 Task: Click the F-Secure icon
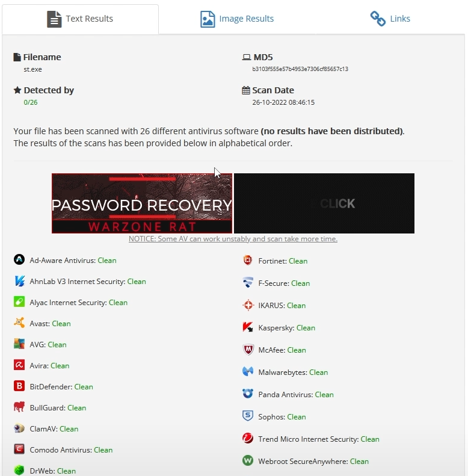[x=248, y=282]
